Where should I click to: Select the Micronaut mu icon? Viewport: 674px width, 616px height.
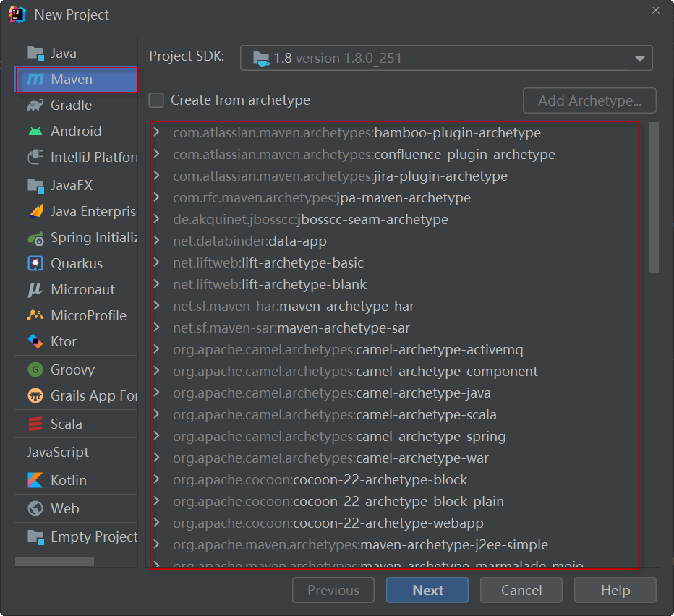click(35, 290)
